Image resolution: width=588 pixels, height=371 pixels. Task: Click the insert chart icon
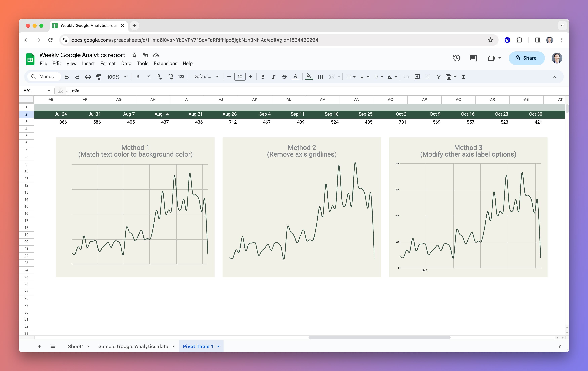pos(428,77)
